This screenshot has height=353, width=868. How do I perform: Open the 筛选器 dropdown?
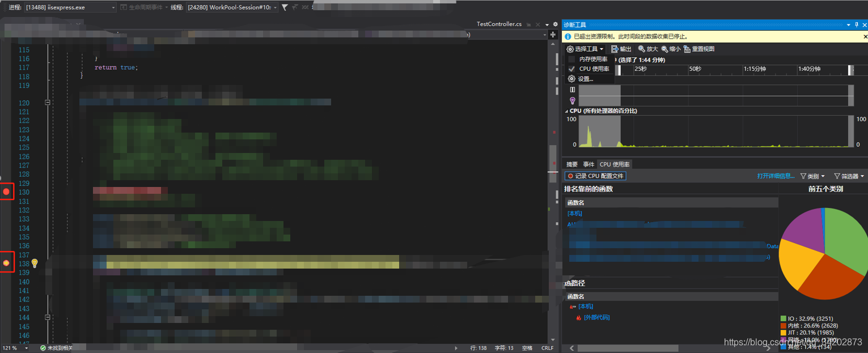click(849, 176)
